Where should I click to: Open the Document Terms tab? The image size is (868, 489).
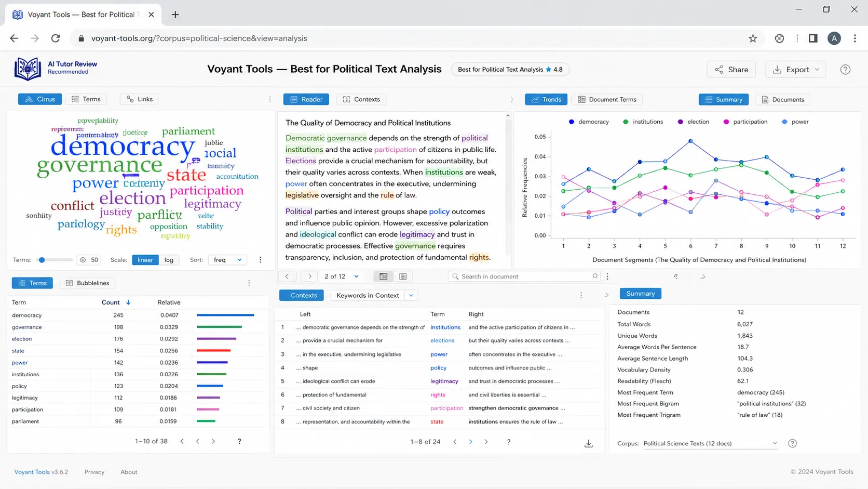pyautogui.click(x=607, y=99)
